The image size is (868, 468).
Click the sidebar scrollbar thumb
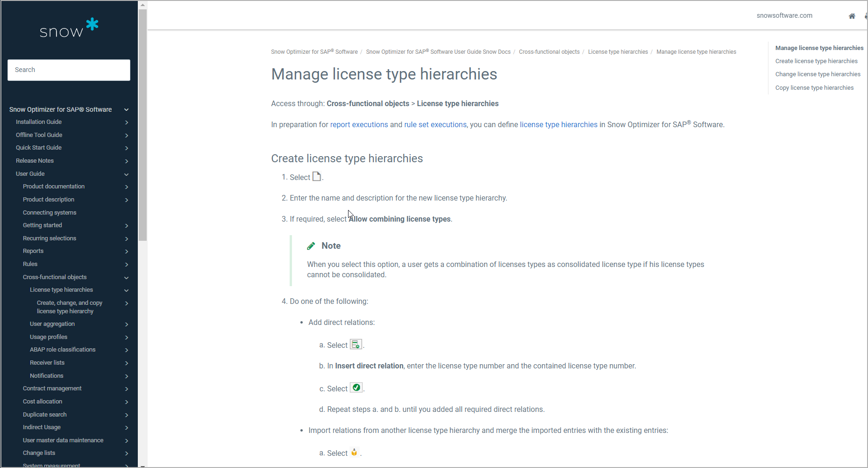tap(143, 124)
